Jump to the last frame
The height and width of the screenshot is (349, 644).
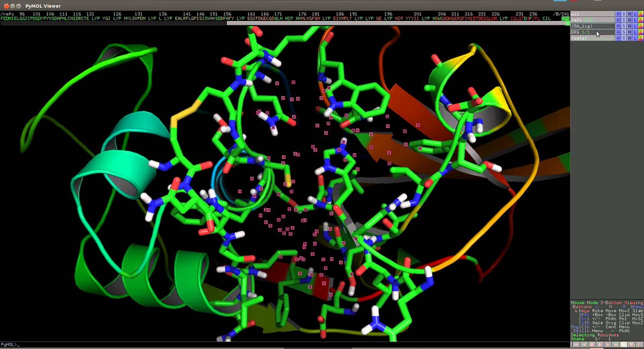click(616, 345)
